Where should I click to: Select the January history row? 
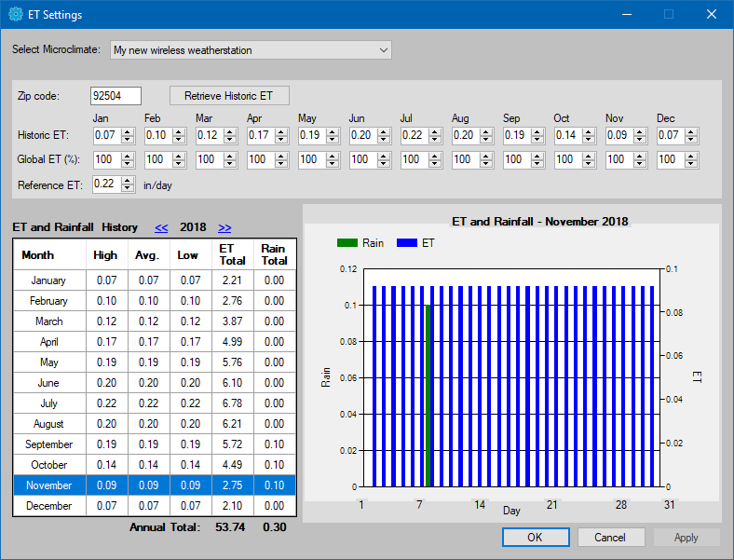pyautogui.click(x=155, y=280)
